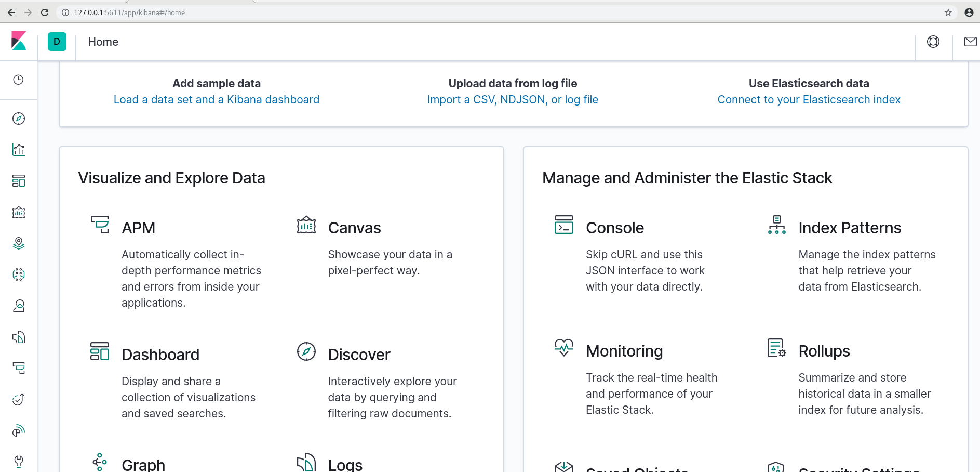The image size is (980, 472).
Task: Click the 'Use Elasticsearch data' heading
Action: 809,84
